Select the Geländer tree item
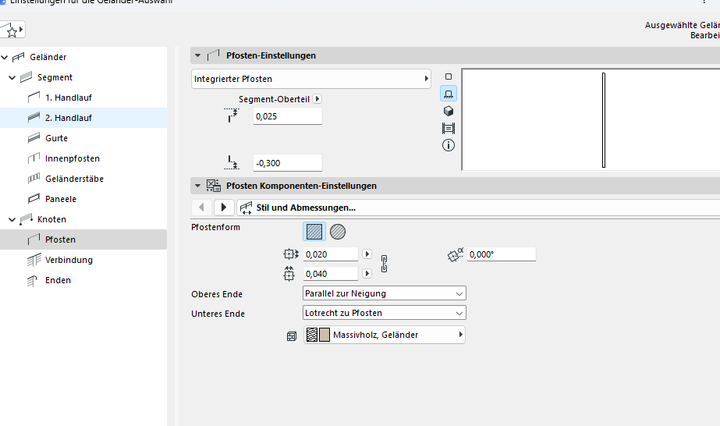The height and width of the screenshot is (426, 720). pyautogui.click(x=48, y=57)
